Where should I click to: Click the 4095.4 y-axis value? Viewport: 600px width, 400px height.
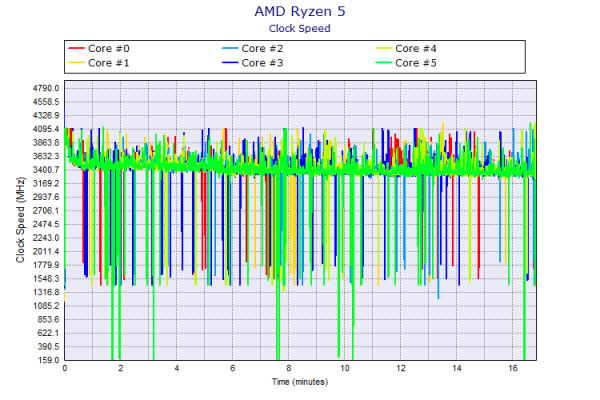point(46,129)
